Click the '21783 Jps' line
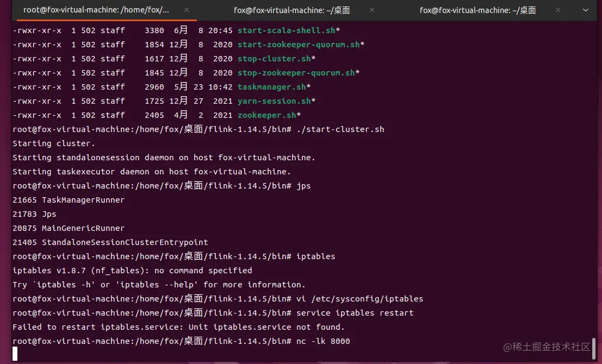The image size is (602, 364). click(x=34, y=214)
